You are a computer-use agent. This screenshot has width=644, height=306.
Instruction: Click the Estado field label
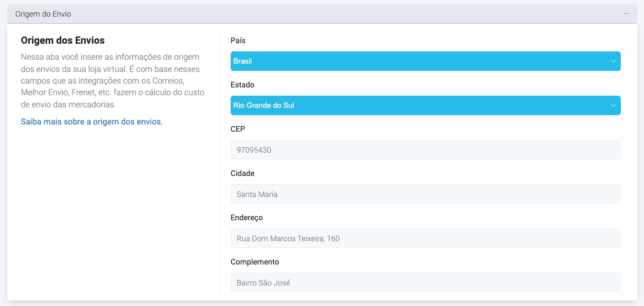tap(242, 85)
